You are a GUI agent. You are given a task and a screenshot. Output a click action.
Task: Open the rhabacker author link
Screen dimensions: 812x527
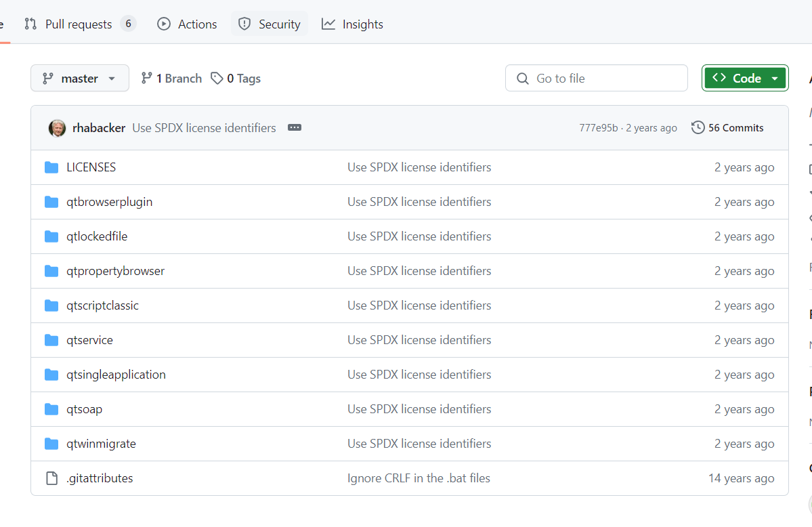tap(99, 128)
